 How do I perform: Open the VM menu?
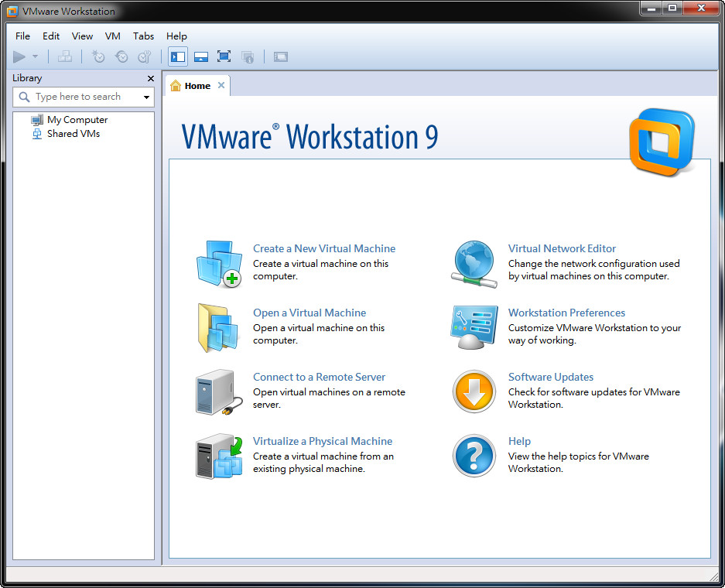pos(113,36)
